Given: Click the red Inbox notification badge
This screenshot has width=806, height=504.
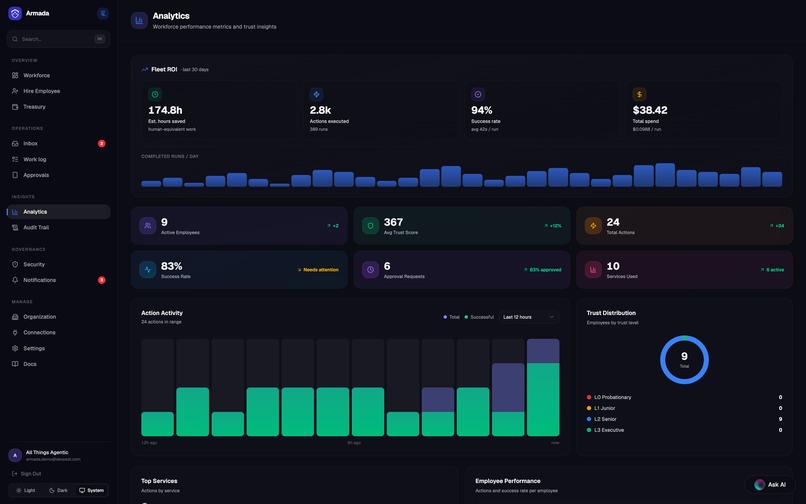Looking at the screenshot, I should (x=102, y=143).
